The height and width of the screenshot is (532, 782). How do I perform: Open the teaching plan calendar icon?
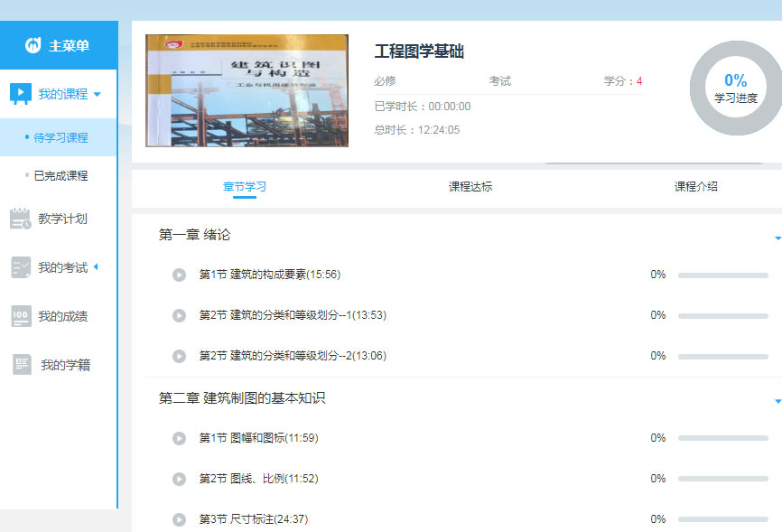pyautogui.click(x=21, y=219)
